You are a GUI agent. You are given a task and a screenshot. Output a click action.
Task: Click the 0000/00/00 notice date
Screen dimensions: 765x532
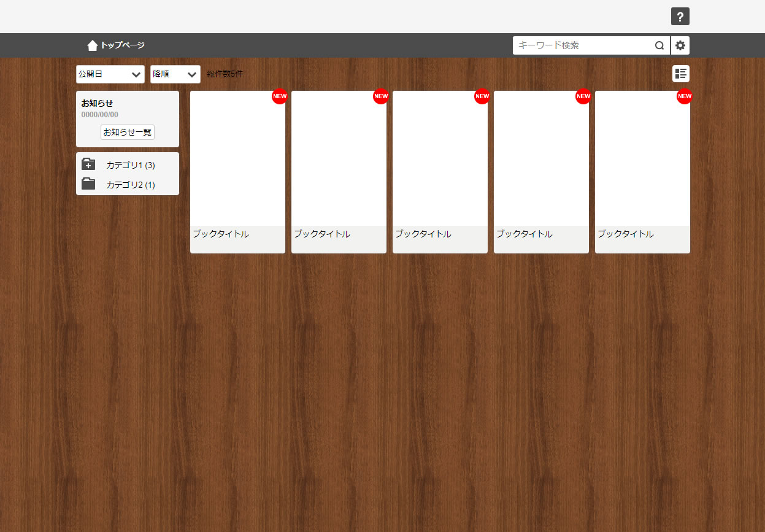(x=100, y=115)
